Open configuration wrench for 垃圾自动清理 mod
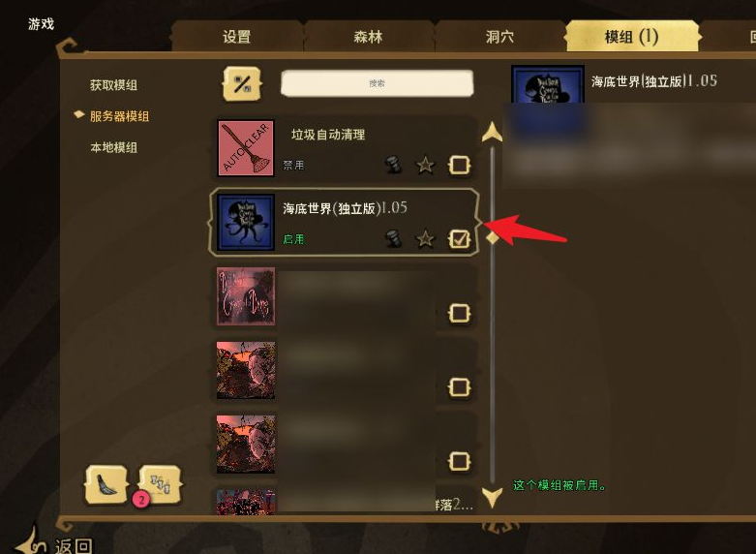This screenshot has width=756, height=554. 394,165
